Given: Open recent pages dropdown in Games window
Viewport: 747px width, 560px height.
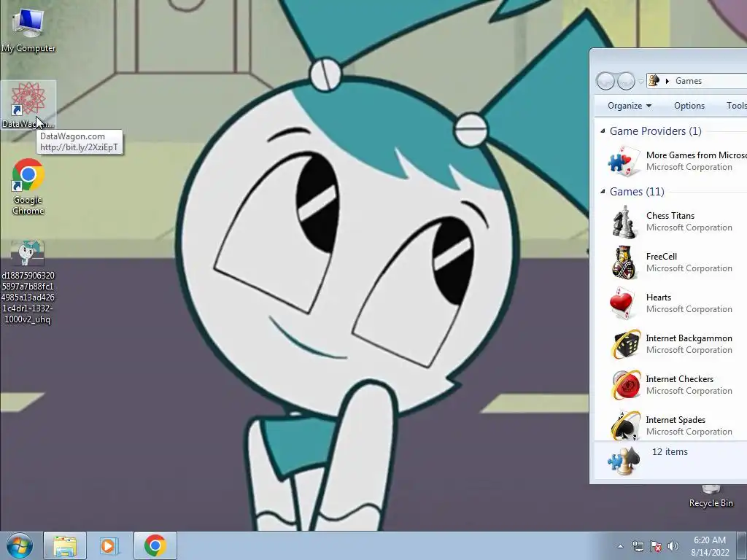Looking at the screenshot, I should tap(640, 82).
